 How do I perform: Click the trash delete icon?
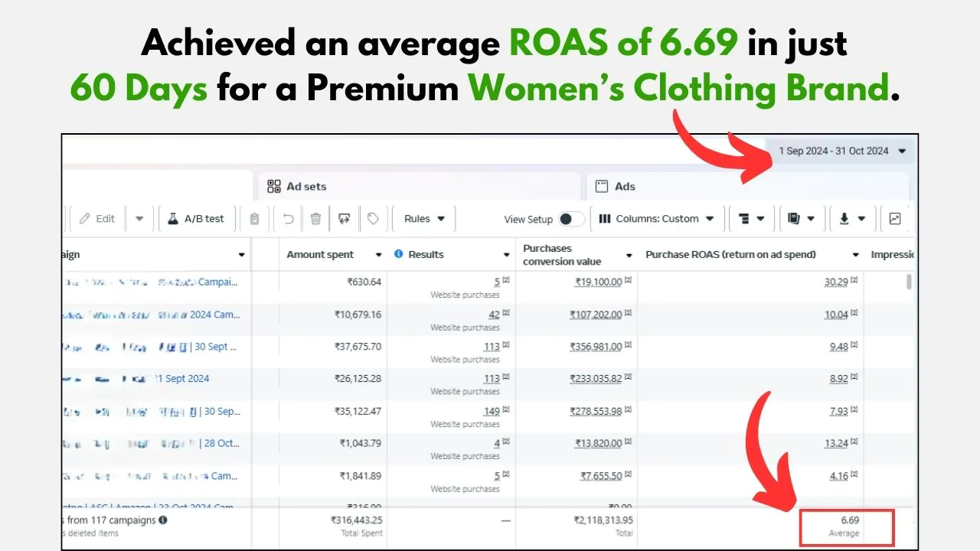pos(315,219)
